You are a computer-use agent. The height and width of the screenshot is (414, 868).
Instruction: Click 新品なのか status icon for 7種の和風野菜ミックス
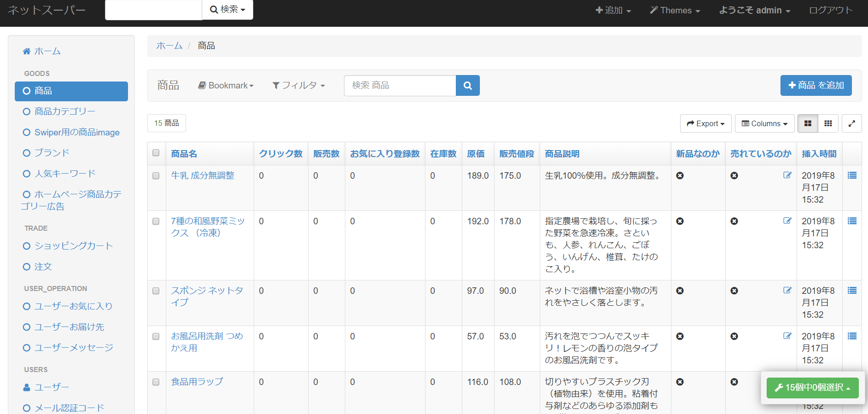680,221
